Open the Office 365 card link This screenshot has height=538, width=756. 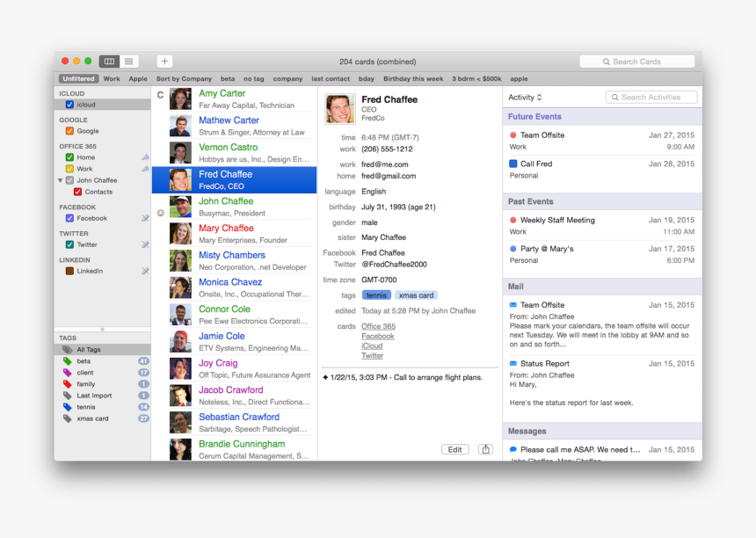[x=379, y=326]
